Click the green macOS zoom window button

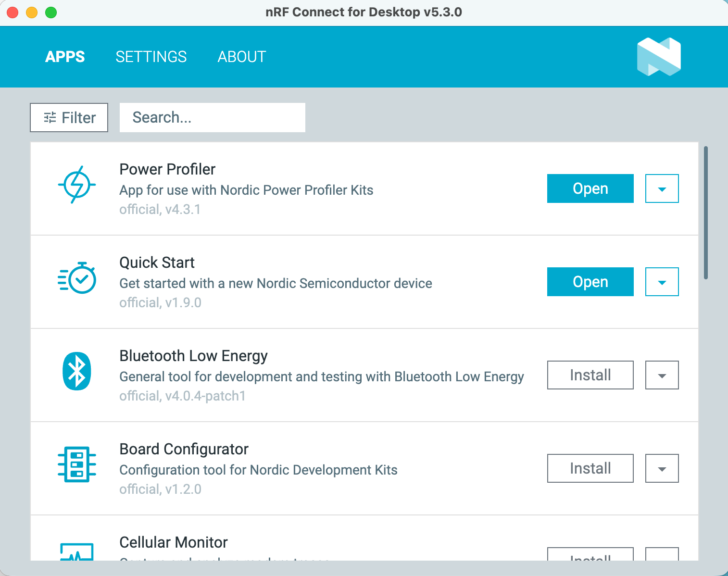tap(51, 13)
